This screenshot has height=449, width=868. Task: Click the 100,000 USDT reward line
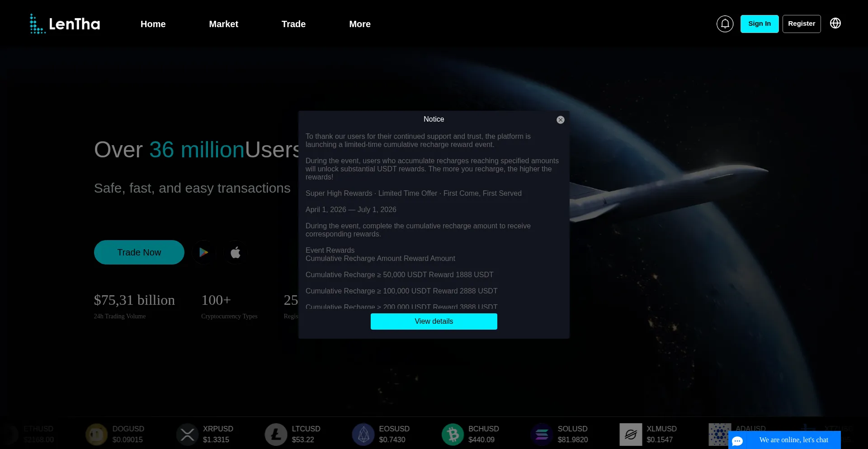coord(401,291)
